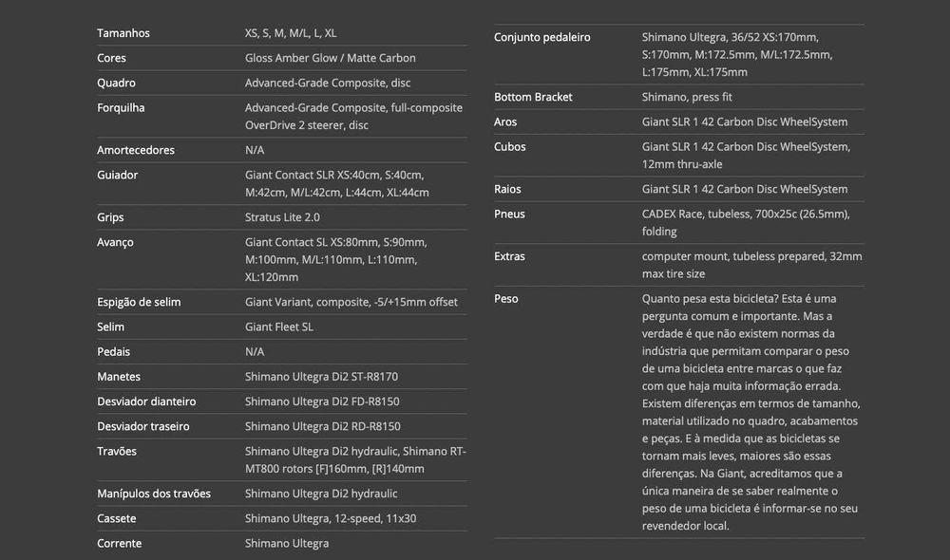Select the FD-R8150 front derailleur value
The height and width of the screenshot is (560, 950).
[322, 401]
